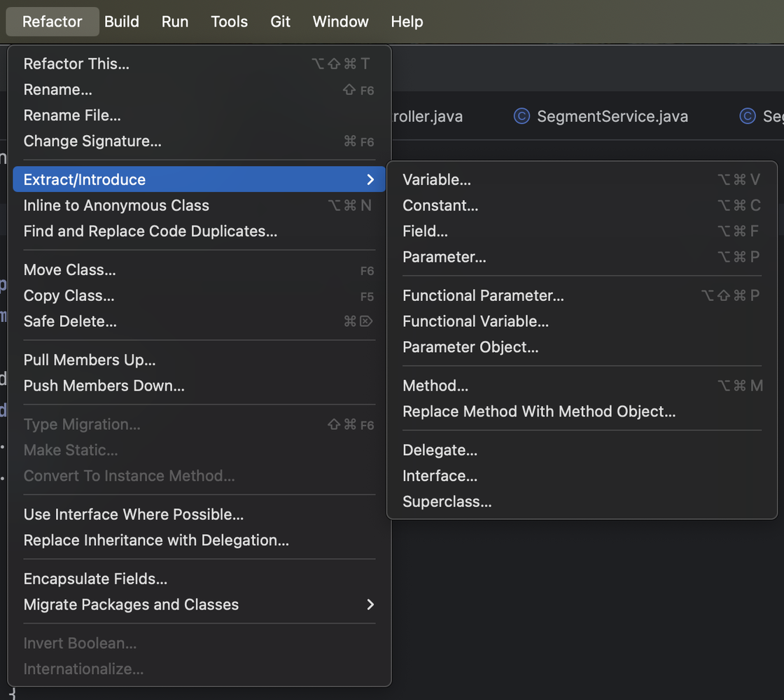
Task: Switch to the tab ending in roller.java
Action: point(428,116)
